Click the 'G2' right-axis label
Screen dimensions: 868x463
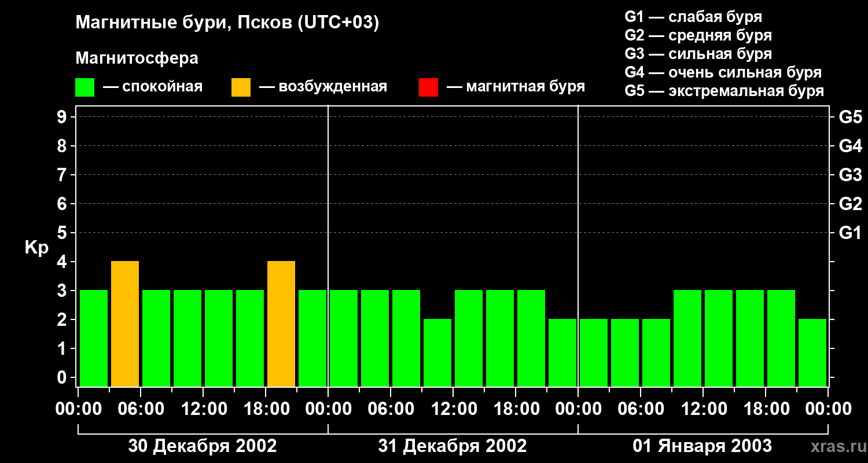pos(850,204)
